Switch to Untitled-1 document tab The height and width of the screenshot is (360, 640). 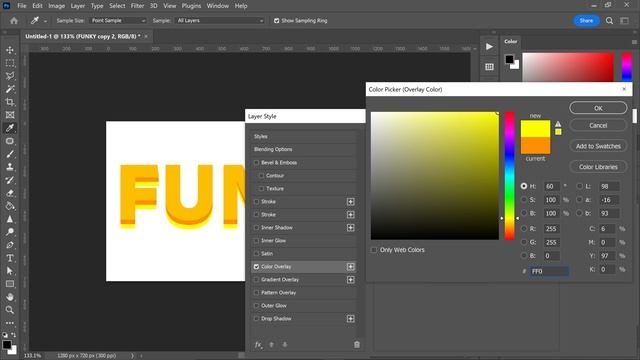tap(82, 36)
